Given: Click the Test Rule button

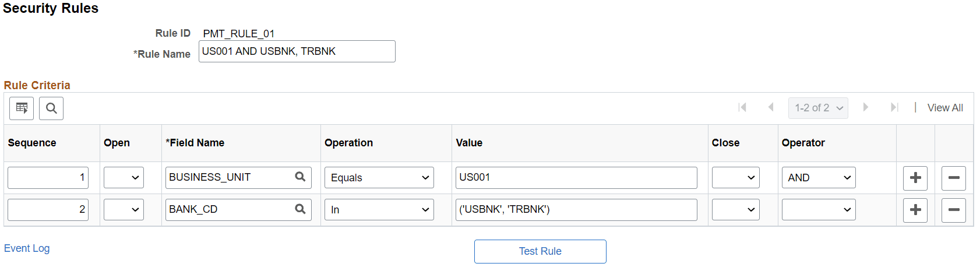Looking at the screenshot, I should point(540,251).
